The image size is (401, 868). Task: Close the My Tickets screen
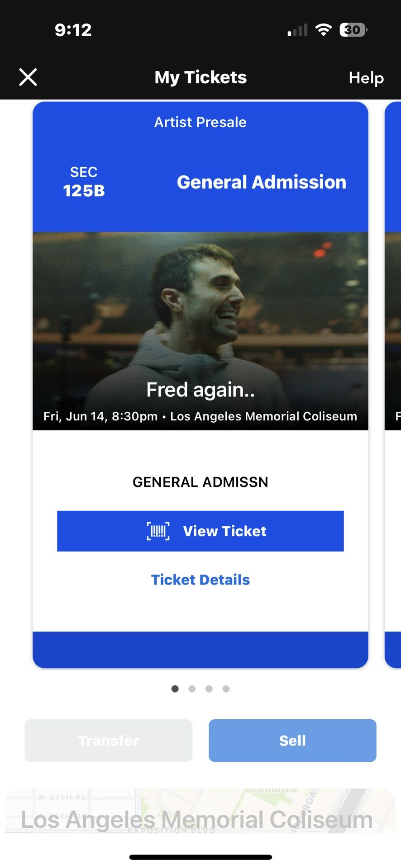[28, 77]
